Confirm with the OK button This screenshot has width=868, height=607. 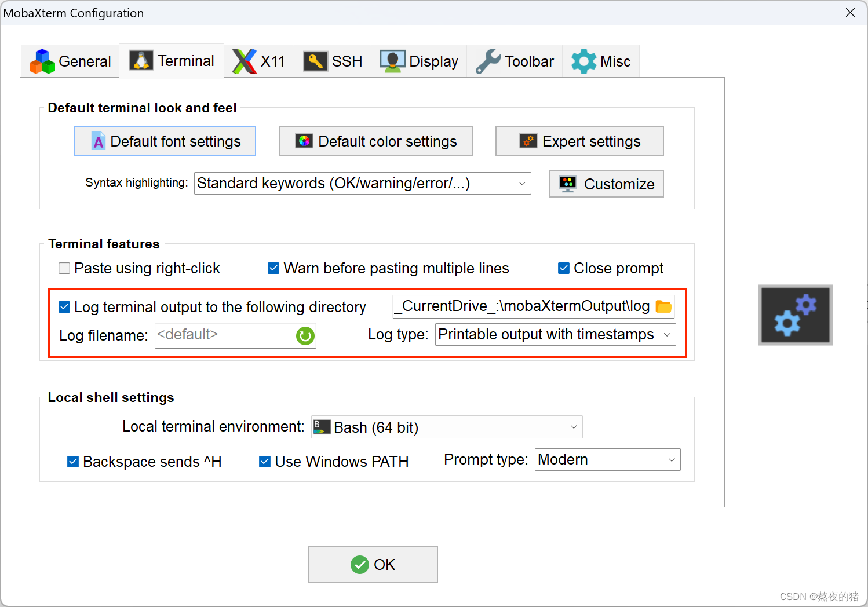point(373,564)
